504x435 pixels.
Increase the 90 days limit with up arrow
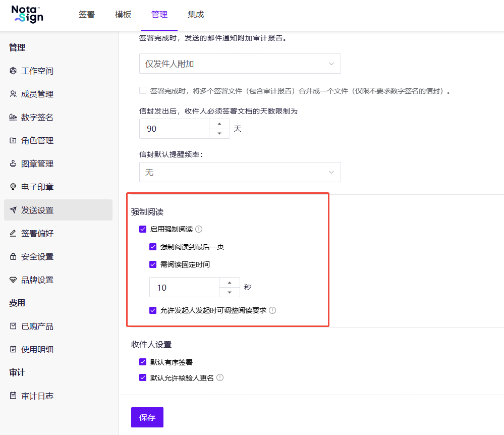point(219,124)
